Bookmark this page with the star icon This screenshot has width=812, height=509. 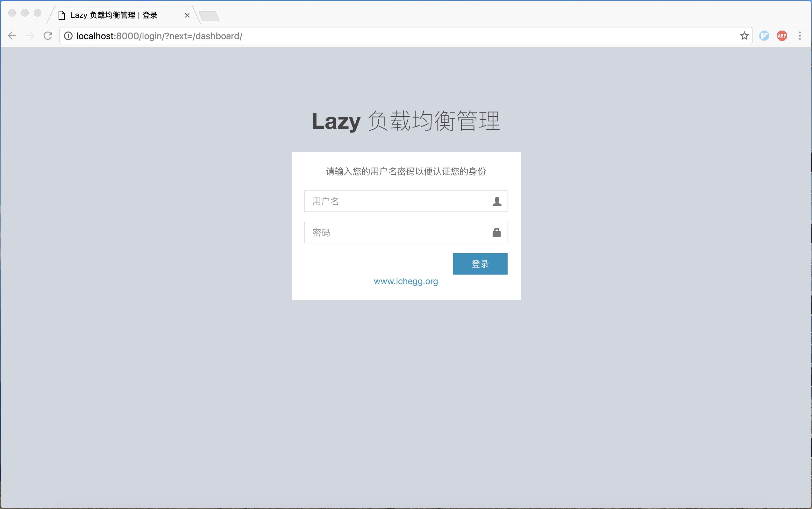coord(744,36)
